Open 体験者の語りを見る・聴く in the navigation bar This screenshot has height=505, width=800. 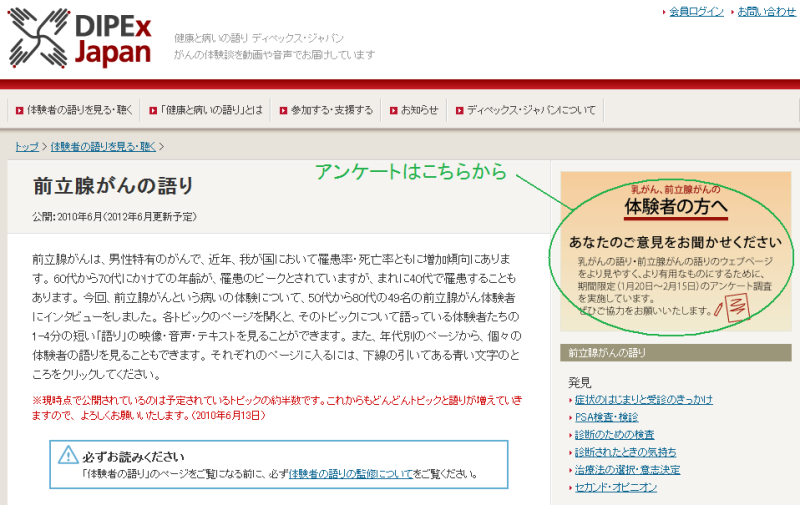tap(75, 110)
